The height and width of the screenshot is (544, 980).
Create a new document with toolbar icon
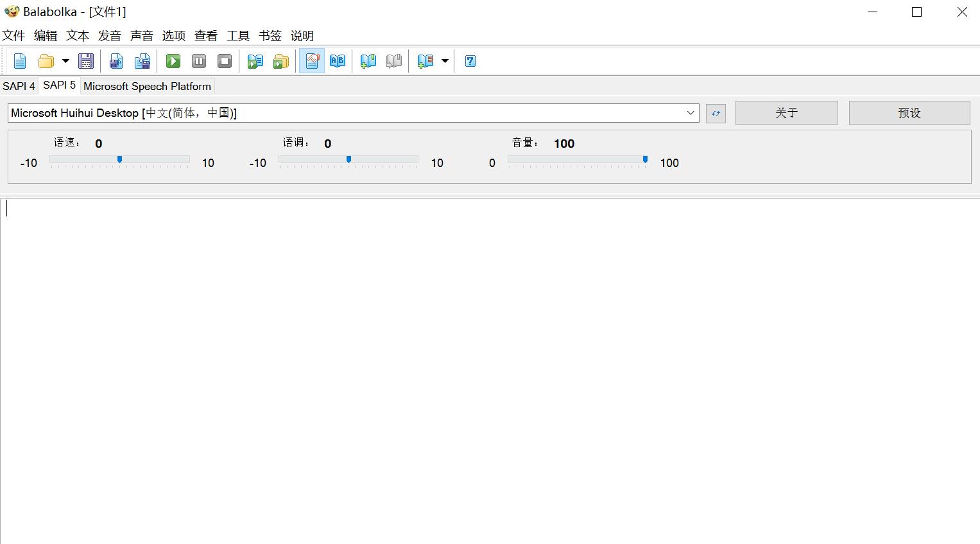pos(20,61)
